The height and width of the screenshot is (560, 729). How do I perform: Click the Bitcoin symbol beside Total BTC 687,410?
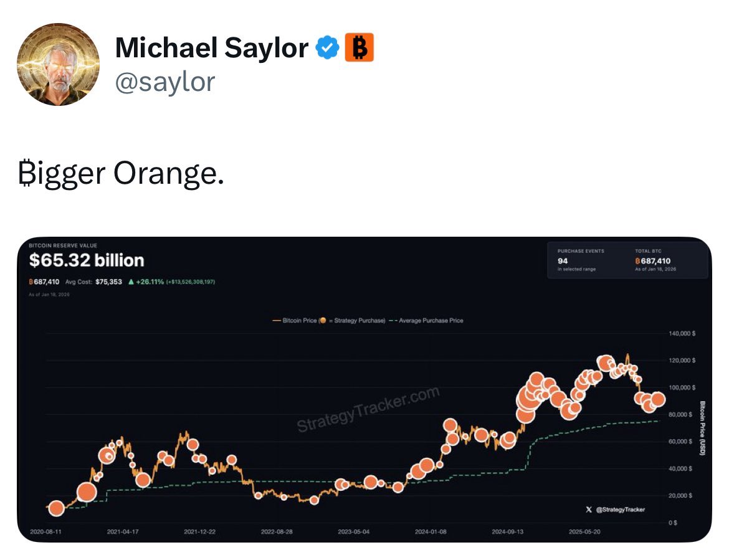[x=637, y=261]
